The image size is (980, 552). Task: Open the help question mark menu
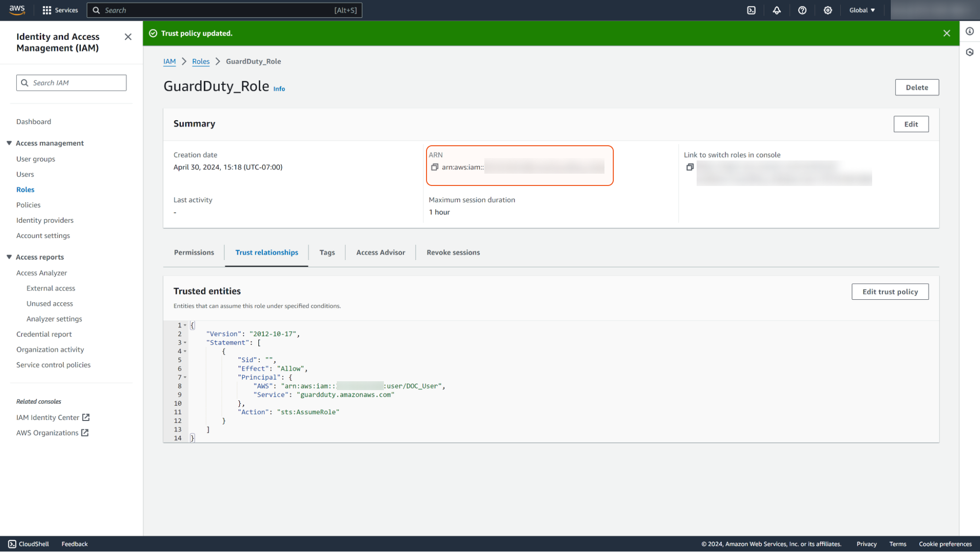[x=802, y=10]
